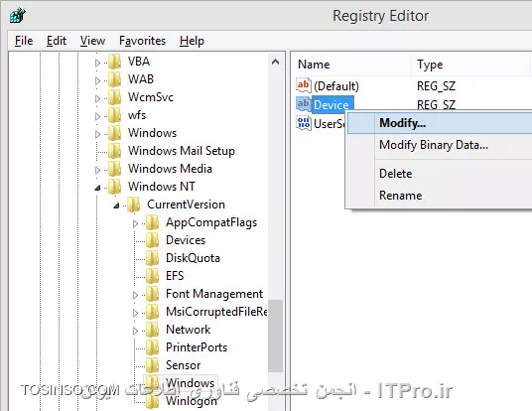Click the (Default) string value icon
Screen dimensions: 532x411
coord(304,85)
